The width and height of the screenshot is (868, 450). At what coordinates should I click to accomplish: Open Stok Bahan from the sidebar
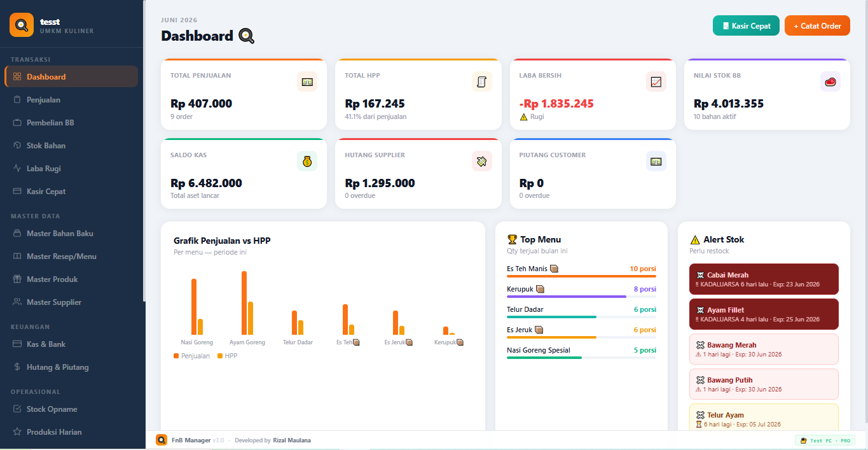click(x=71, y=146)
